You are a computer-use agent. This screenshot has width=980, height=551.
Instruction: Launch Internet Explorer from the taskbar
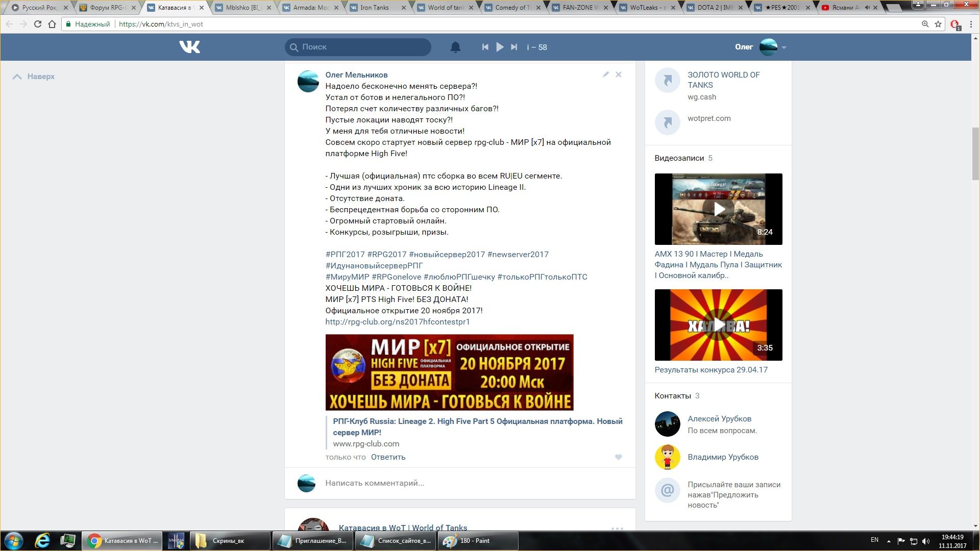[x=42, y=541]
